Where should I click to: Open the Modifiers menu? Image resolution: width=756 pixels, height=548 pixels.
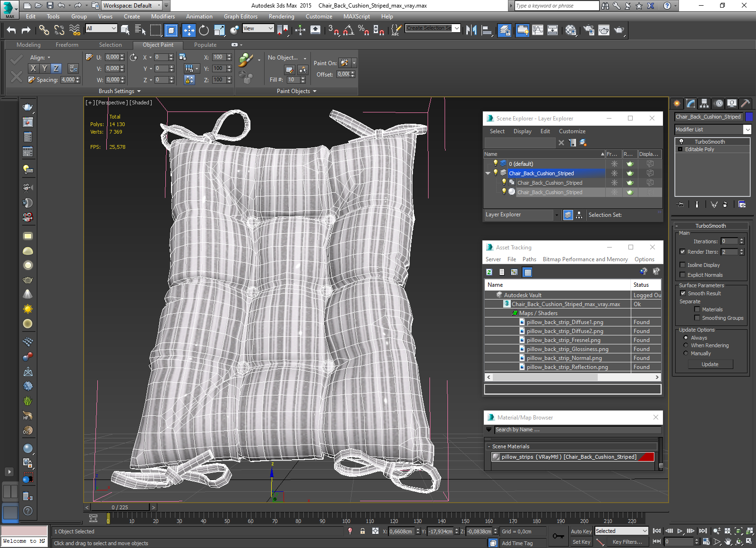pos(163,17)
